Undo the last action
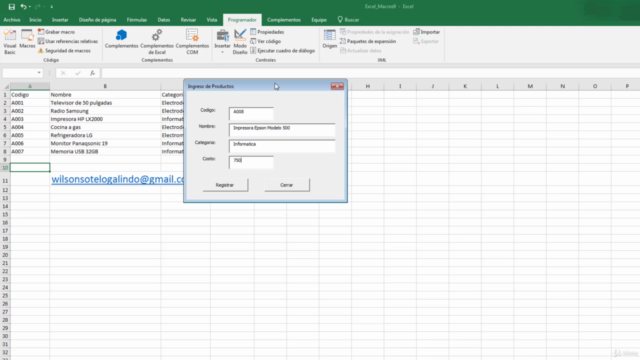Viewport: 640px width, 360px height. click(23, 7)
